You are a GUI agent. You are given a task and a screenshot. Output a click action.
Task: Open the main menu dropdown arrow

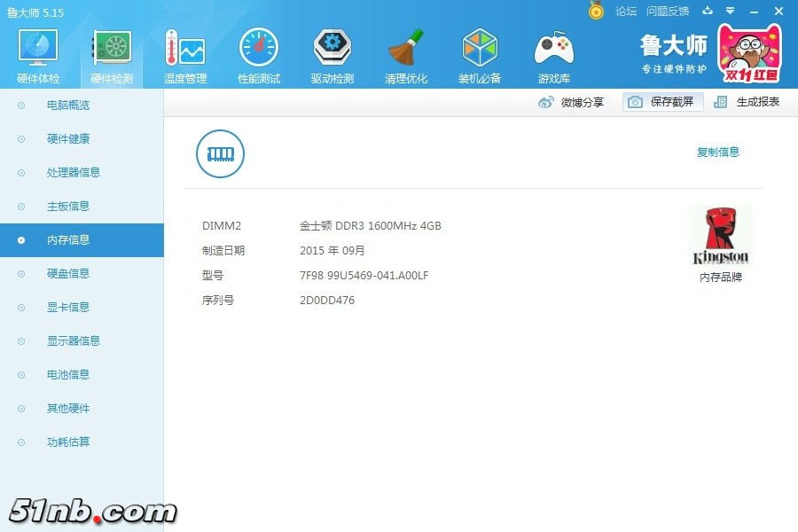click(730, 12)
